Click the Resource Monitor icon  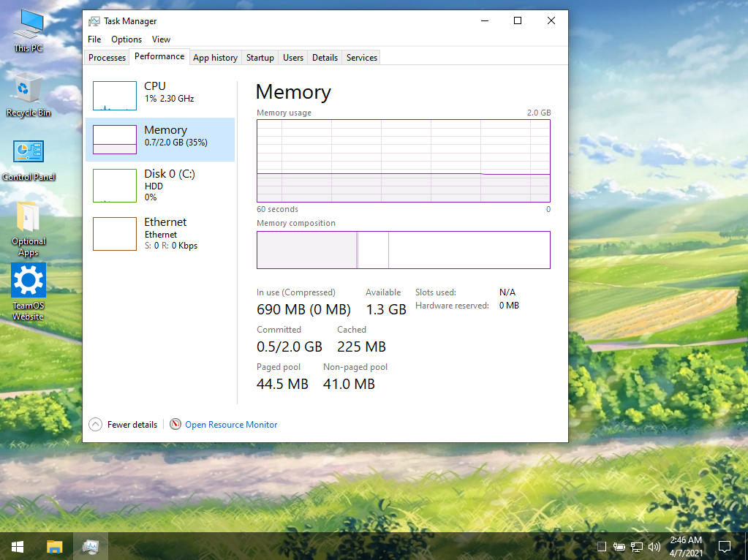point(175,424)
